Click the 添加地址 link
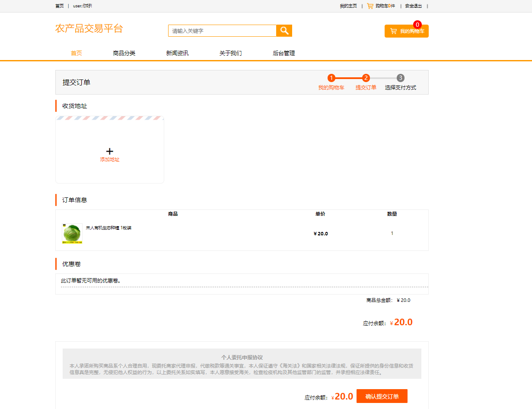The height and width of the screenshot is (409, 532). (109, 159)
